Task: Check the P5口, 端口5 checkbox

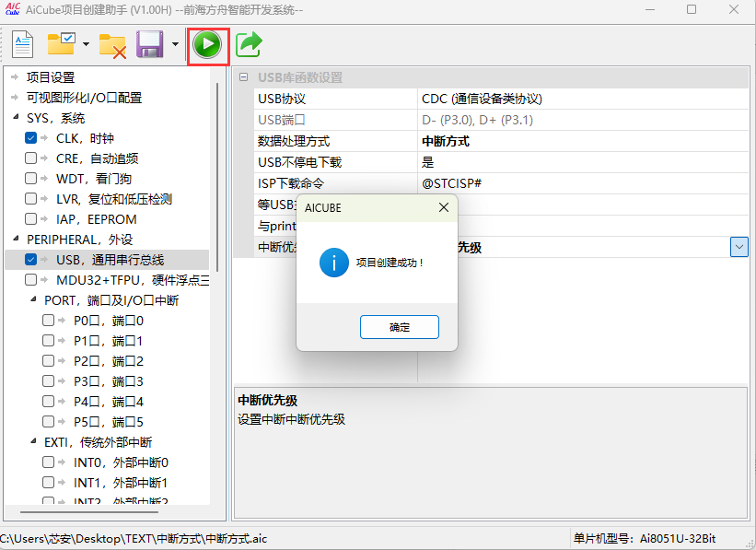Action: click(48, 422)
